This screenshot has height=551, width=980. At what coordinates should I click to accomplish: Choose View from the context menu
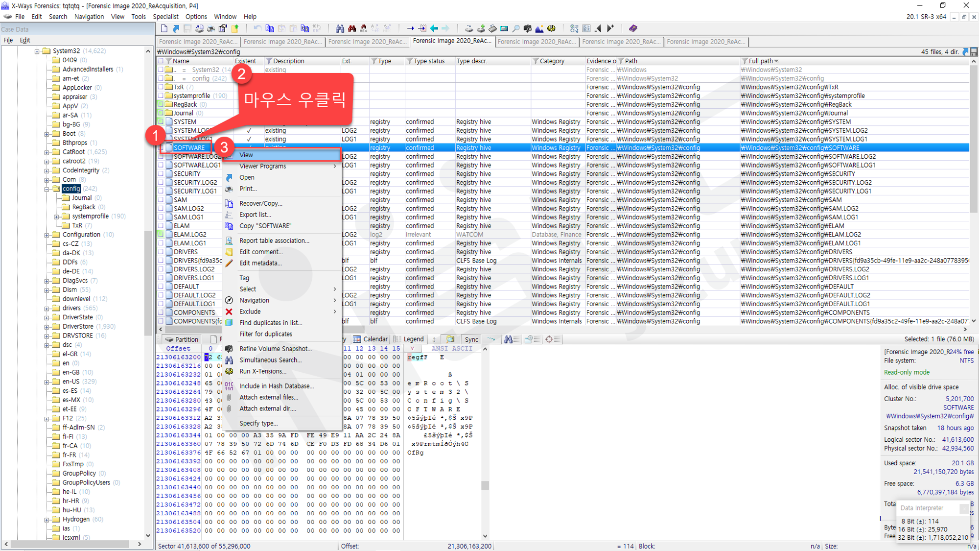[x=282, y=155]
